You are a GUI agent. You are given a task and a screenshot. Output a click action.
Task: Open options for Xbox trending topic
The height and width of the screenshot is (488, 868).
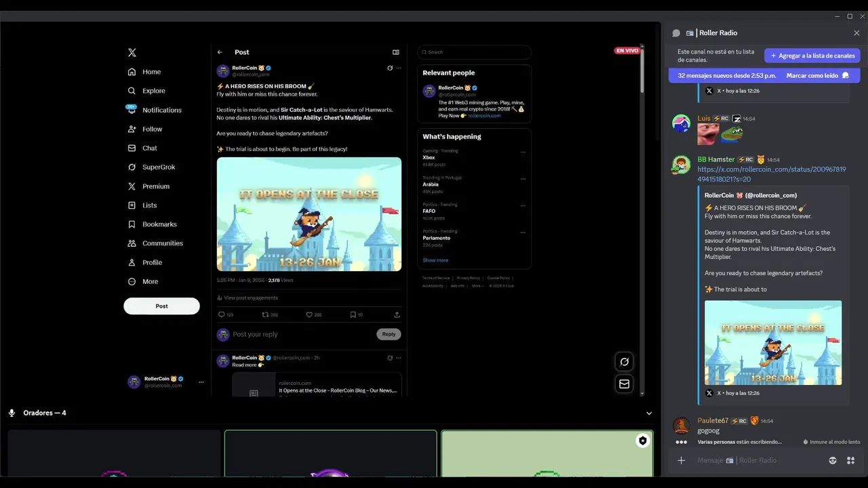(523, 152)
